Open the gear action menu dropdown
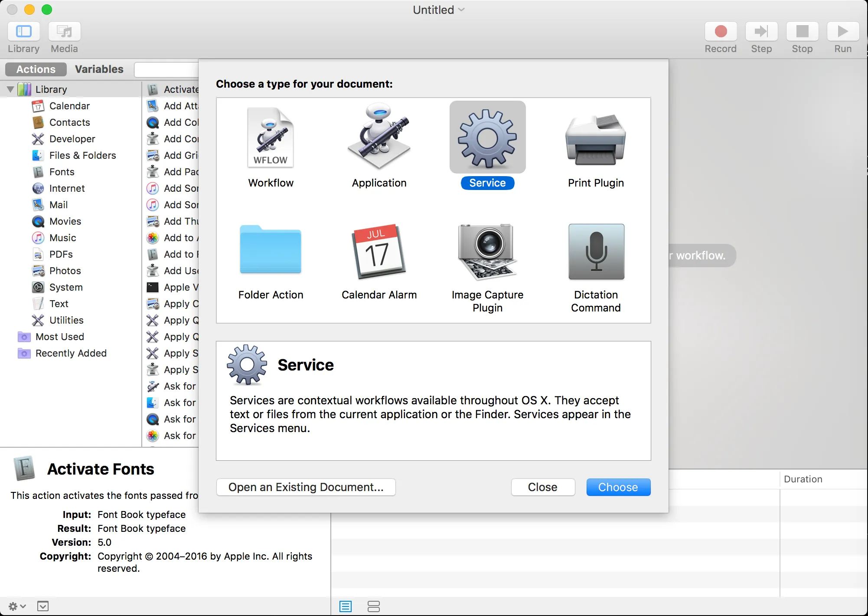Viewport: 868px width, 616px height. tap(17, 606)
